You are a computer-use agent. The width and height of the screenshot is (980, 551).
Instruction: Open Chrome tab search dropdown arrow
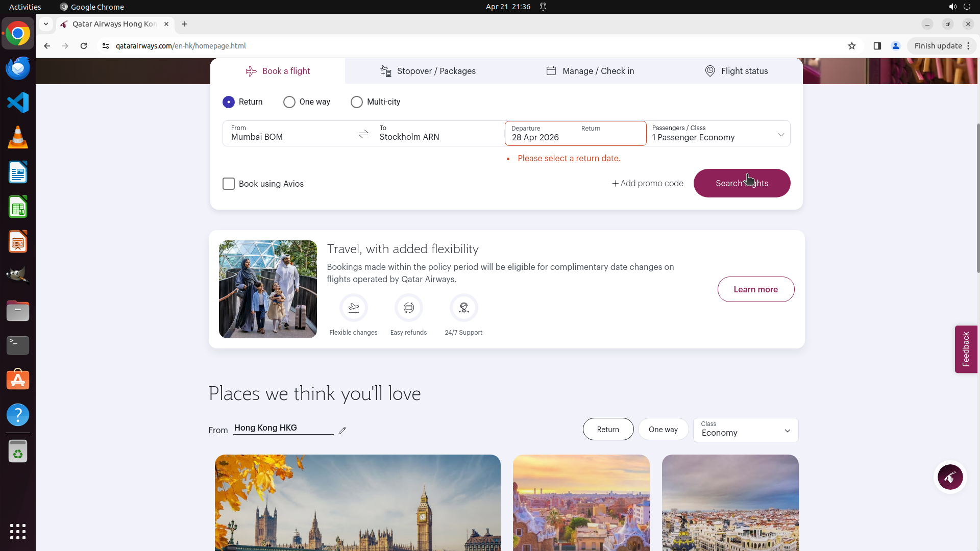coord(46,24)
